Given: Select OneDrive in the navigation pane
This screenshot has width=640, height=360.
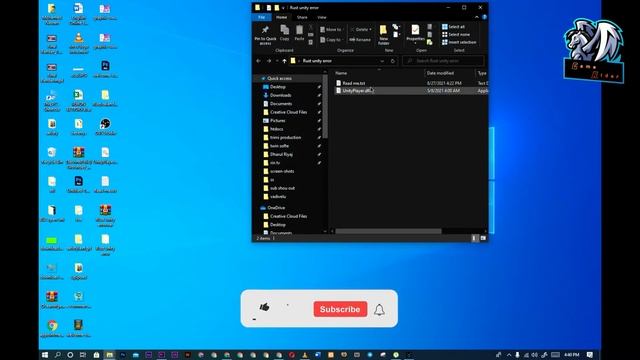Looking at the screenshot, I should pos(276,208).
